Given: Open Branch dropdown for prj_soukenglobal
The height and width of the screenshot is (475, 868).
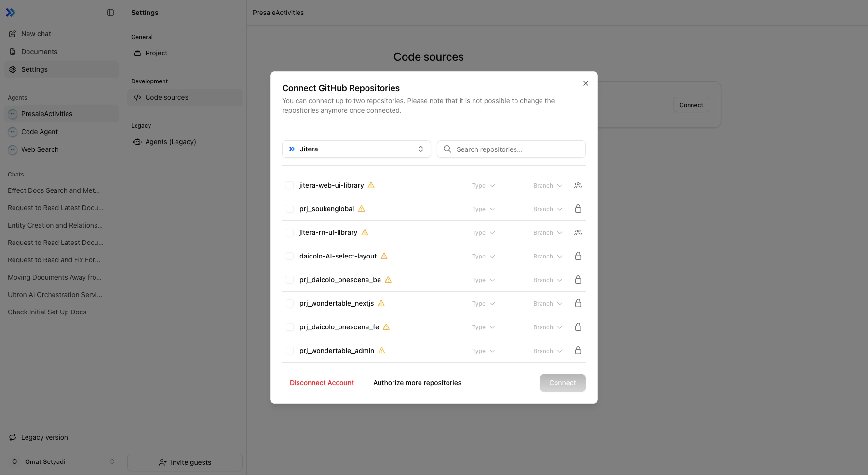Looking at the screenshot, I should [x=548, y=209].
